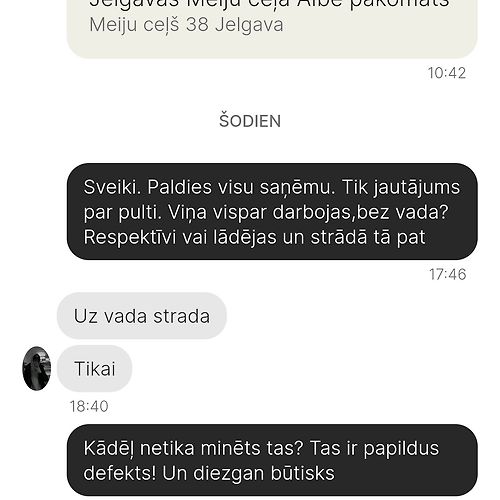The width and height of the screenshot is (500, 500).
Task: Open the sender's round profile avatar
Action: (x=37, y=368)
